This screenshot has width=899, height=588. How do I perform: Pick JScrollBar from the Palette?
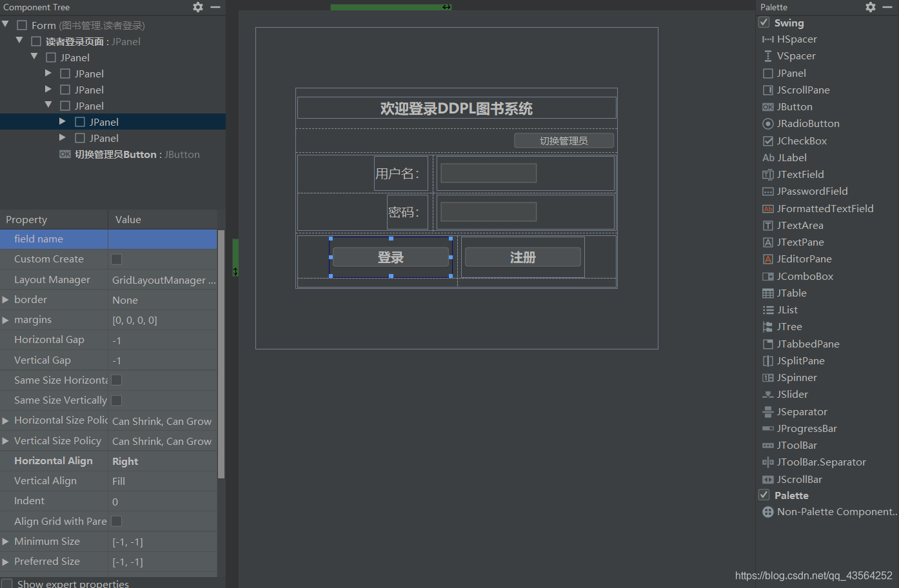click(x=793, y=480)
